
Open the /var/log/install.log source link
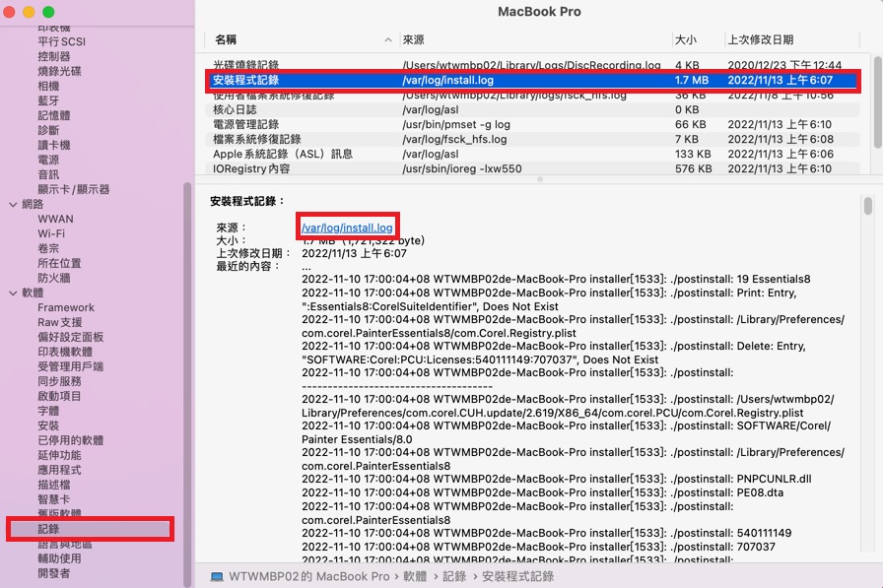[x=347, y=228]
